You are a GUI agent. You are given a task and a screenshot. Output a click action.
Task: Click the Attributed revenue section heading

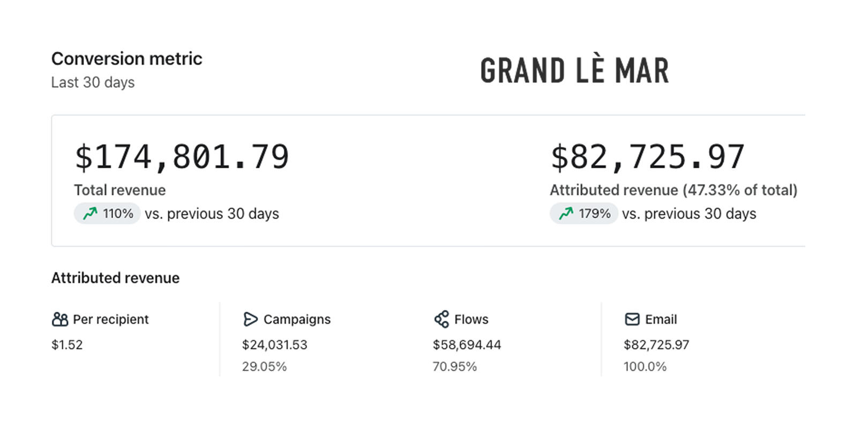pyautogui.click(x=115, y=278)
